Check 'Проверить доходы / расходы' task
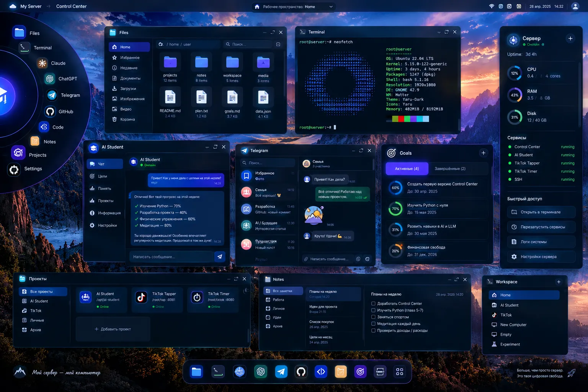 click(373, 330)
